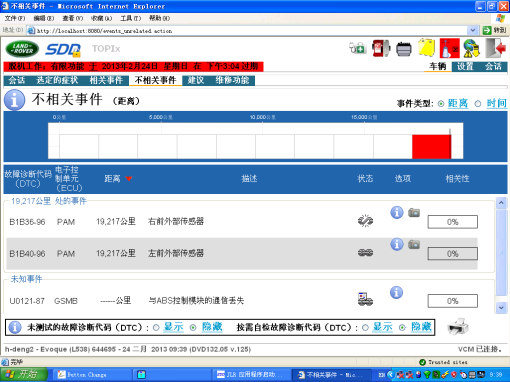This screenshot has width=510, height=382.
Task: Click the blue info icon beside page title
Action: 14,100
